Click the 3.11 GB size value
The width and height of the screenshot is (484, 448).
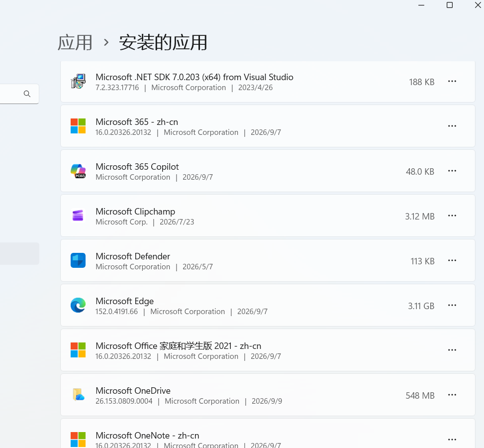[x=421, y=306]
